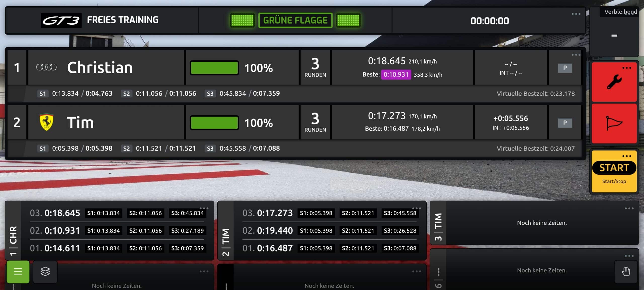Click the hand icon button
The height and width of the screenshot is (290, 644).
click(626, 272)
